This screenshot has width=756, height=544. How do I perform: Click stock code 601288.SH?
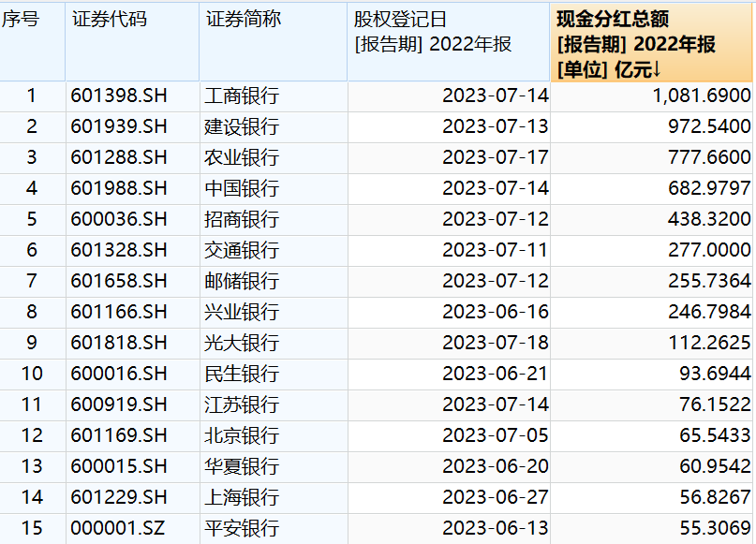(119, 157)
